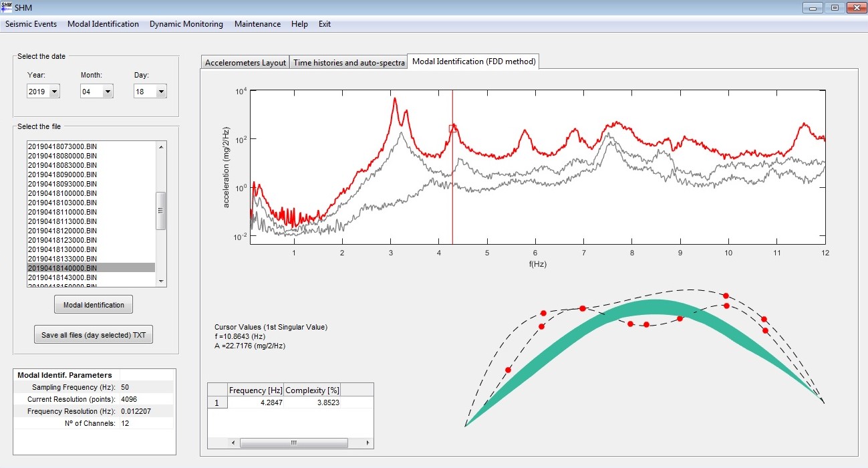Click the file list scroll up arrow
The height and width of the screenshot is (468, 868).
(160, 146)
